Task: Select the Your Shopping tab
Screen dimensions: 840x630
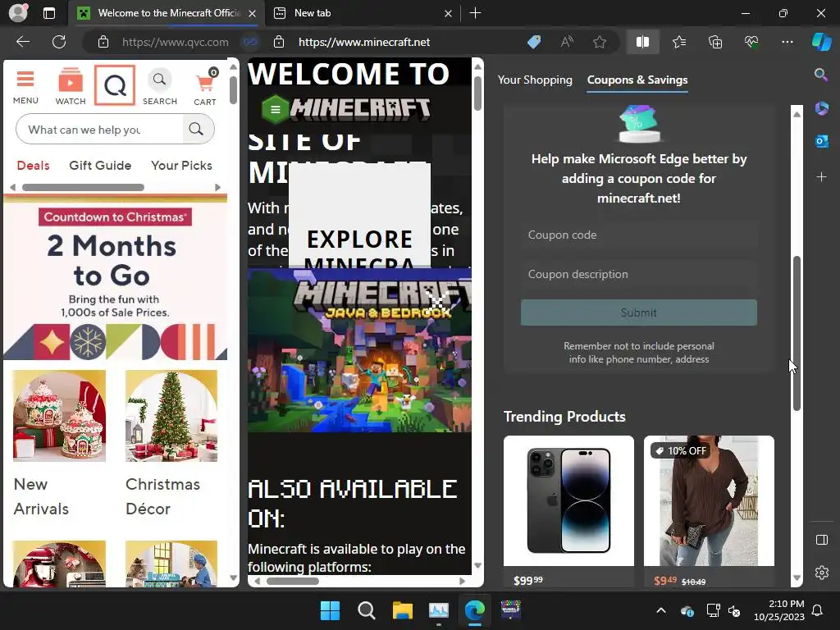Action: tap(535, 80)
